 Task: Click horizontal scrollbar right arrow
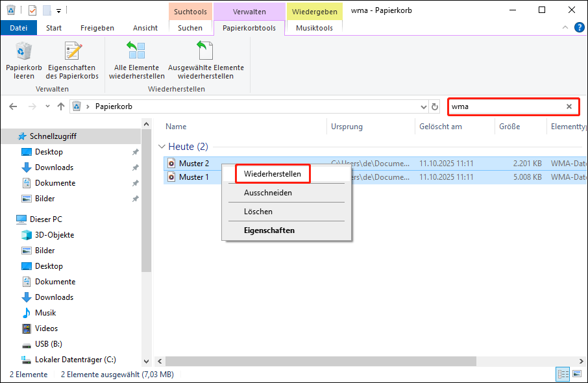tap(581, 361)
